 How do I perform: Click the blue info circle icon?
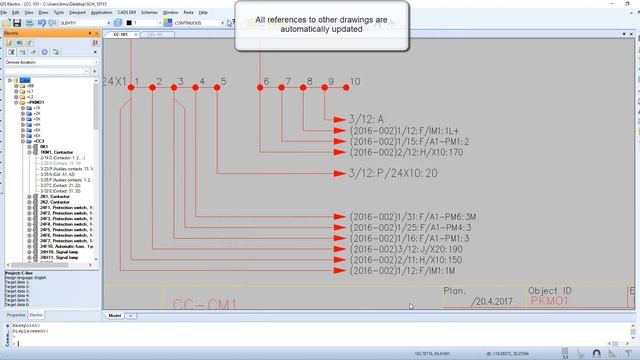pos(44,52)
